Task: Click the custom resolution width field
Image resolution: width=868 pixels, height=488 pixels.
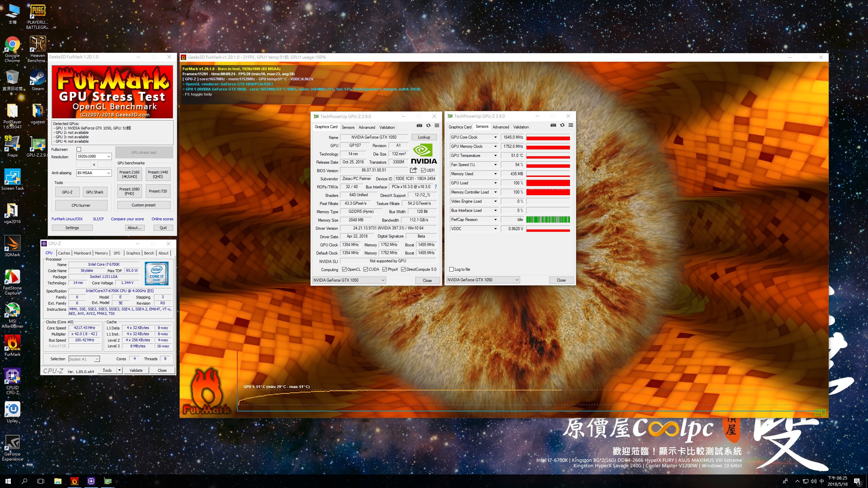Action: click(83, 165)
